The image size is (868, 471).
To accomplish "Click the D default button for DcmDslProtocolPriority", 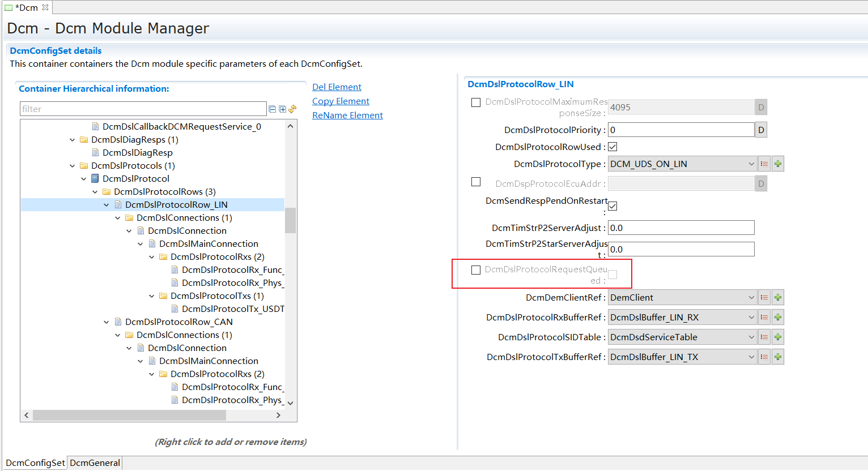I will tap(761, 130).
